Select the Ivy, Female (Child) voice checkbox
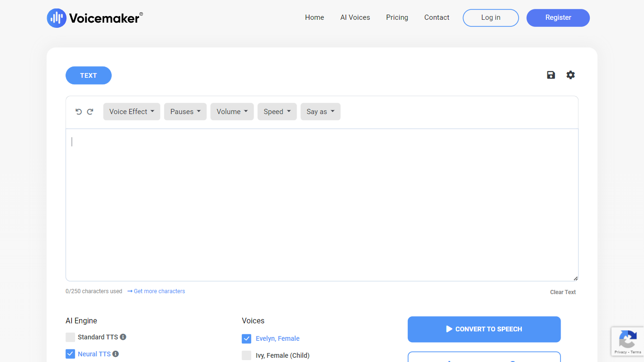 pyautogui.click(x=247, y=355)
